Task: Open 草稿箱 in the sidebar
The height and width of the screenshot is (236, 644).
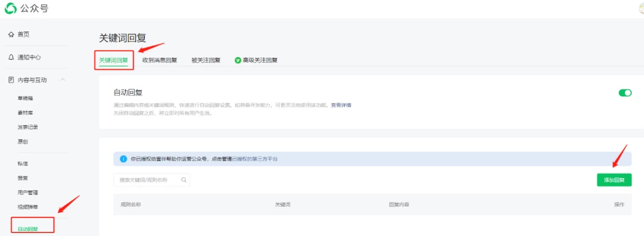Action: pyautogui.click(x=26, y=98)
